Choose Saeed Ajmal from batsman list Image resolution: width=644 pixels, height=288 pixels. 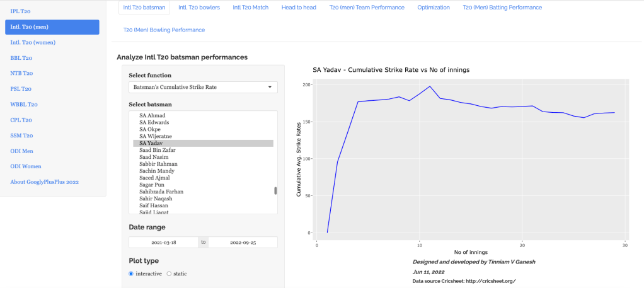(155, 178)
